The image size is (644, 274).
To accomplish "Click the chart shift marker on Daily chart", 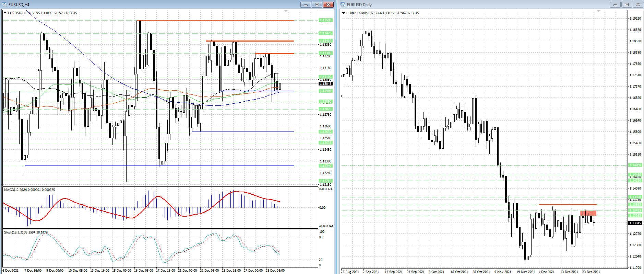I will tap(599, 11).
